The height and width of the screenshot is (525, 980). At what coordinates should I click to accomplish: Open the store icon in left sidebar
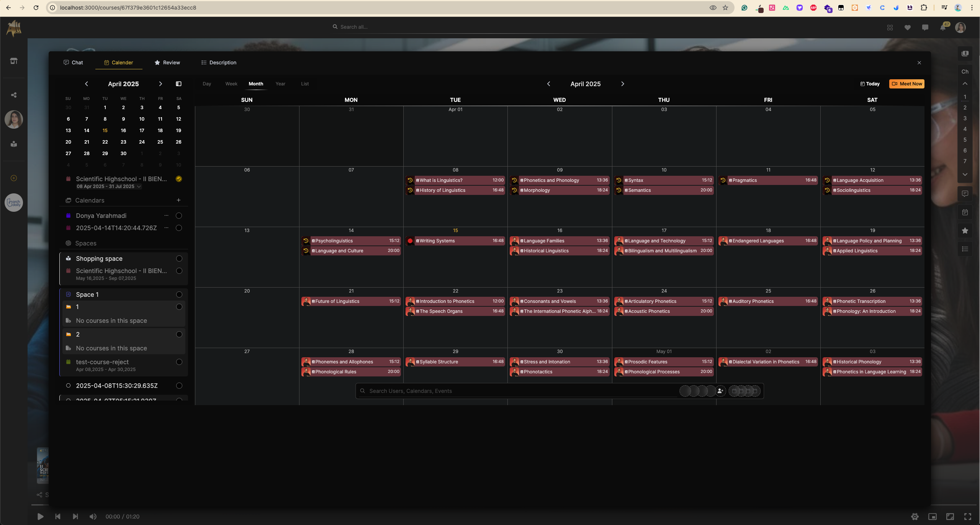(x=14, y=61)
